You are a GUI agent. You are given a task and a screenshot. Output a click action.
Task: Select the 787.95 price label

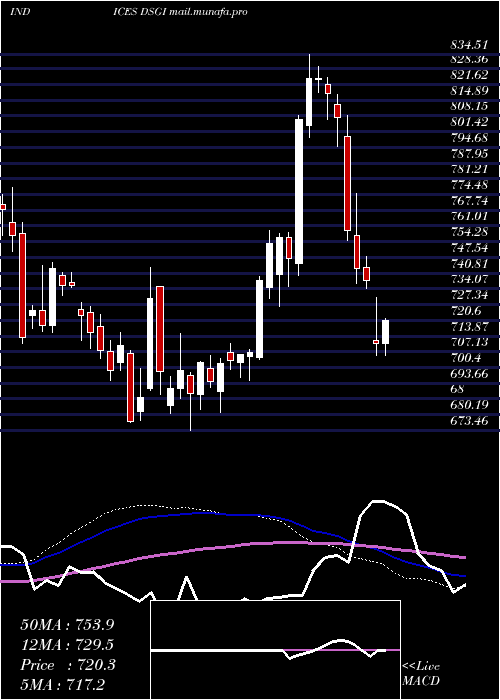[x=469, y=154]
